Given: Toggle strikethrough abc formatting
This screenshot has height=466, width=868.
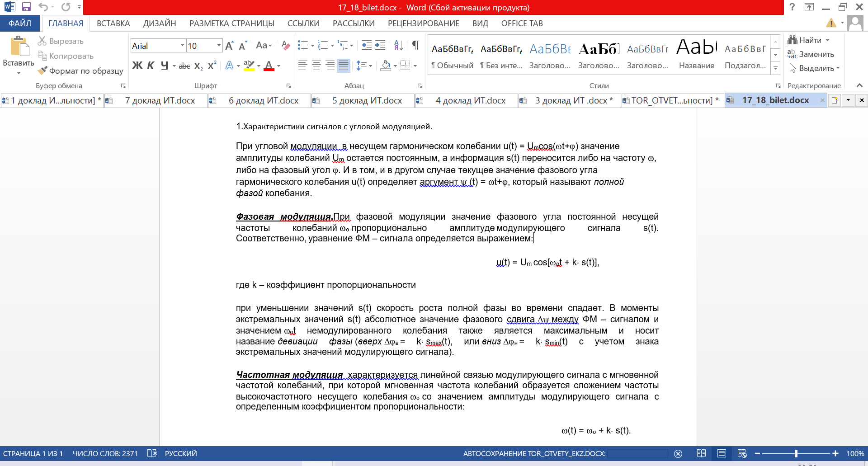Looking at the screenshot, I should pyautogui.click(x=184, y=66).
